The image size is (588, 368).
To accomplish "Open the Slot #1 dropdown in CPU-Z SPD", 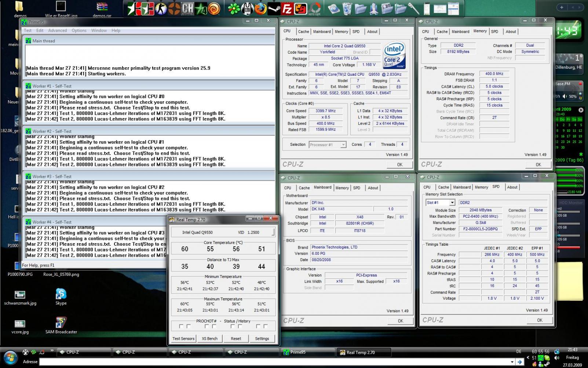I will click(452, 203).
